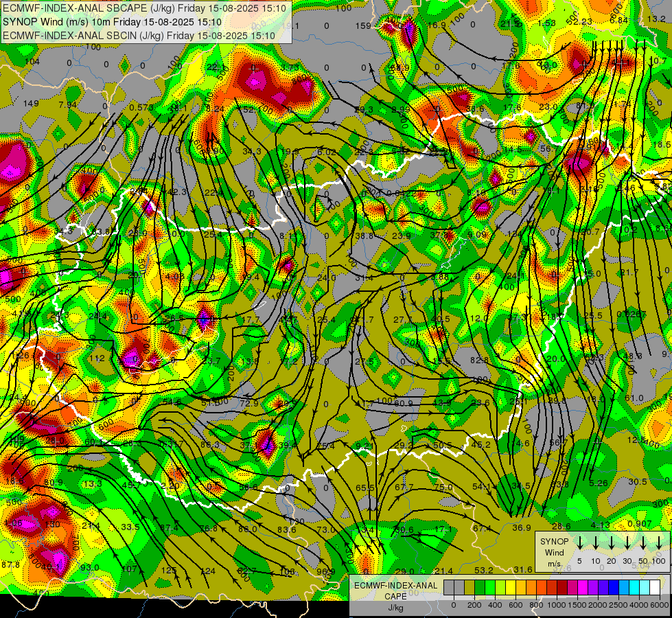Click the map value 76.8
Image resolution: width=672 pixels, height=618 pixels.
[209, 528]
